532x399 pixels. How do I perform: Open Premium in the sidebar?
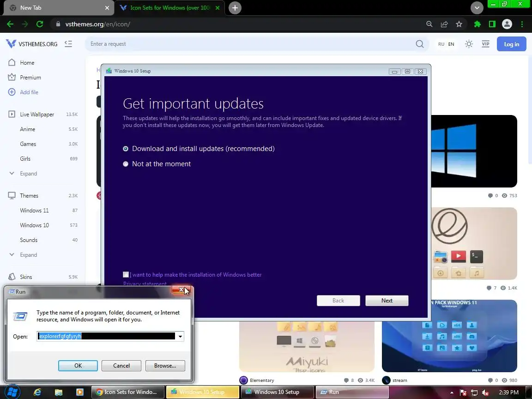30,78
